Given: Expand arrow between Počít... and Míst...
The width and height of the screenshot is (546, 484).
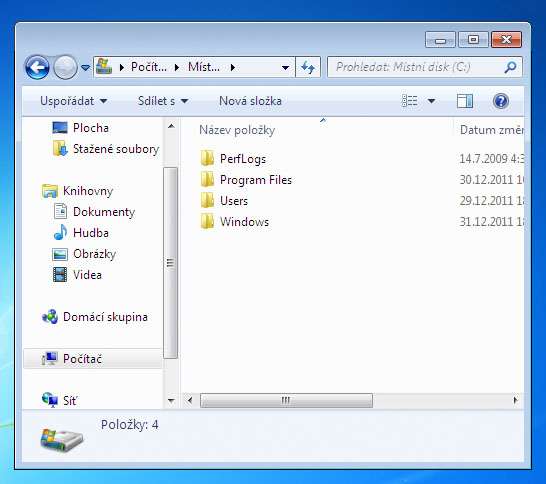Looking at the screenshot, I should pyautogui.click(x=177, y=67).
